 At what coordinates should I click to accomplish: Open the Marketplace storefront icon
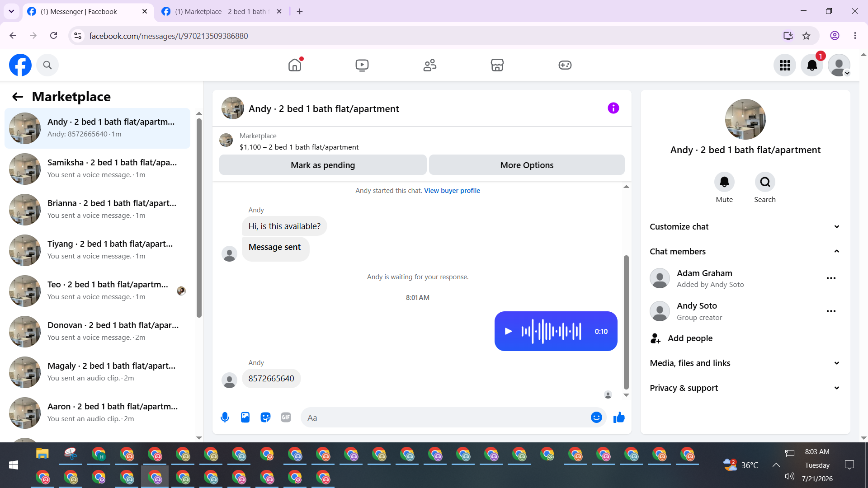pyautogui.click(x=497, y=65)
